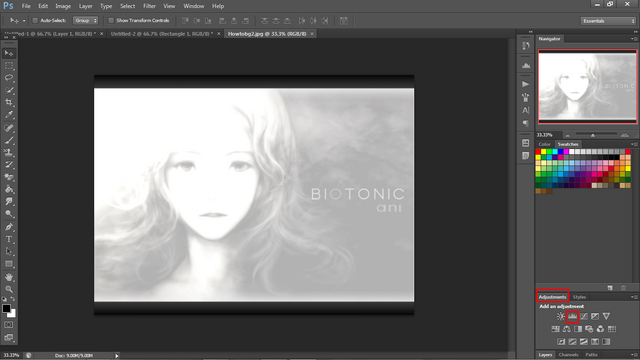640x360 pixels.
Task: Close the Howtobg2.jpg document tab
Action: tap(312, 34)
